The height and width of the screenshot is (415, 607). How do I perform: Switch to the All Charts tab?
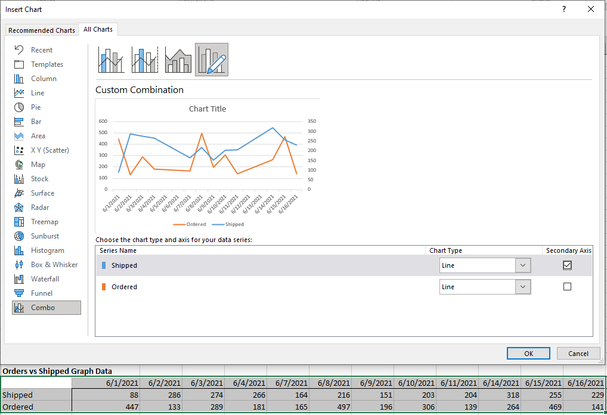pos(98,29)
